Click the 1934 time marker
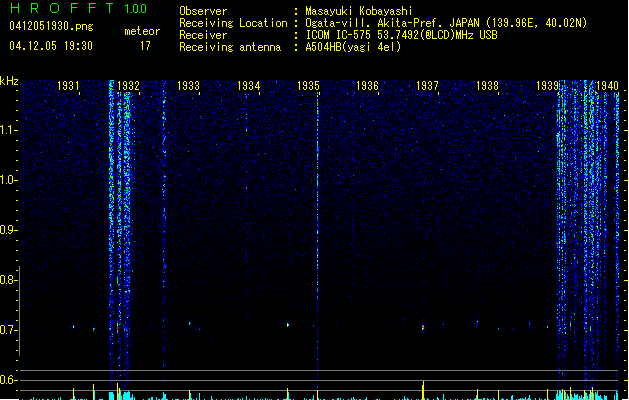Viewport: 629px width, 400px height. [x=248, y=86]
